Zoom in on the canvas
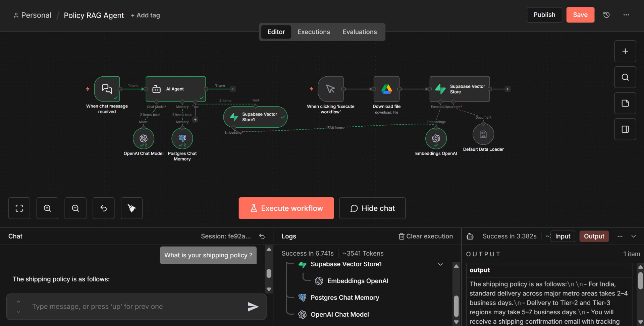Image resolution: width=644 pixels, height=326 pixels. click(47, 208)
